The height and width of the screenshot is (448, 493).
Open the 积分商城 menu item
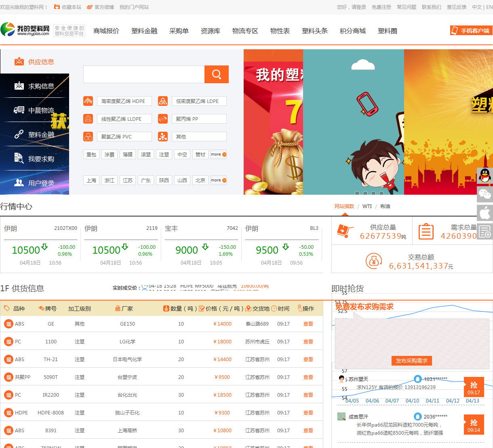[x=353, y=31]
